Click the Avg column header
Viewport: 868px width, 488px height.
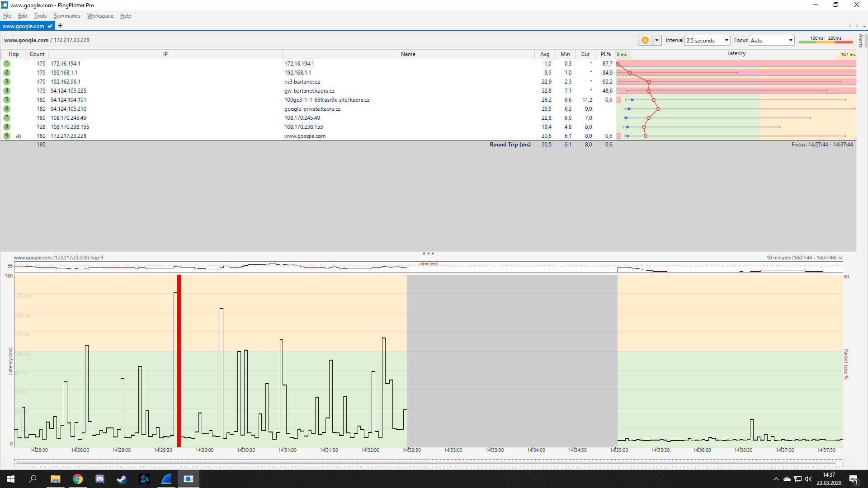click(x=544, y=54)
